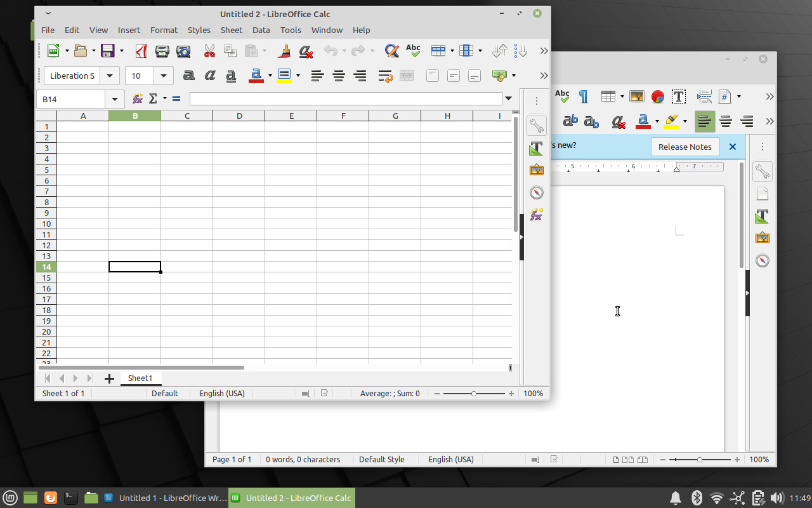This screenshot has height=508, width=812.
Task: Expand the Liberation Sans font name dropdown
Action: [x=110, y=76]
